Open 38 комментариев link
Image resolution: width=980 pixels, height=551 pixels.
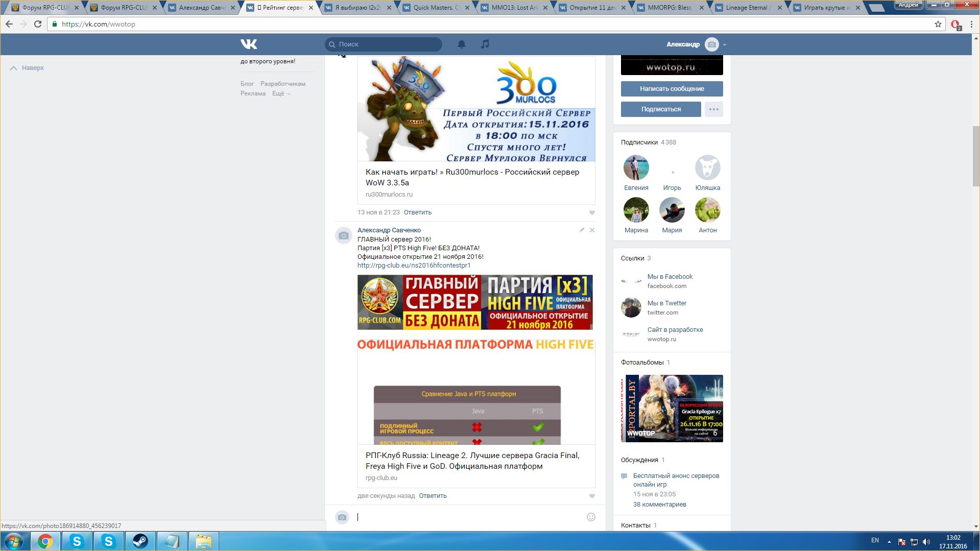660,505
